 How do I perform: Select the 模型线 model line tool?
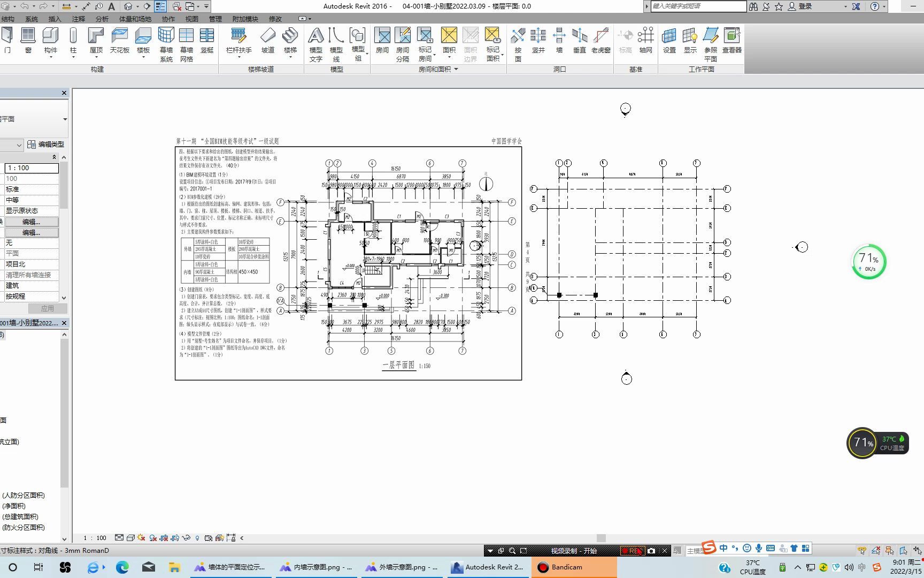point(336,45)
